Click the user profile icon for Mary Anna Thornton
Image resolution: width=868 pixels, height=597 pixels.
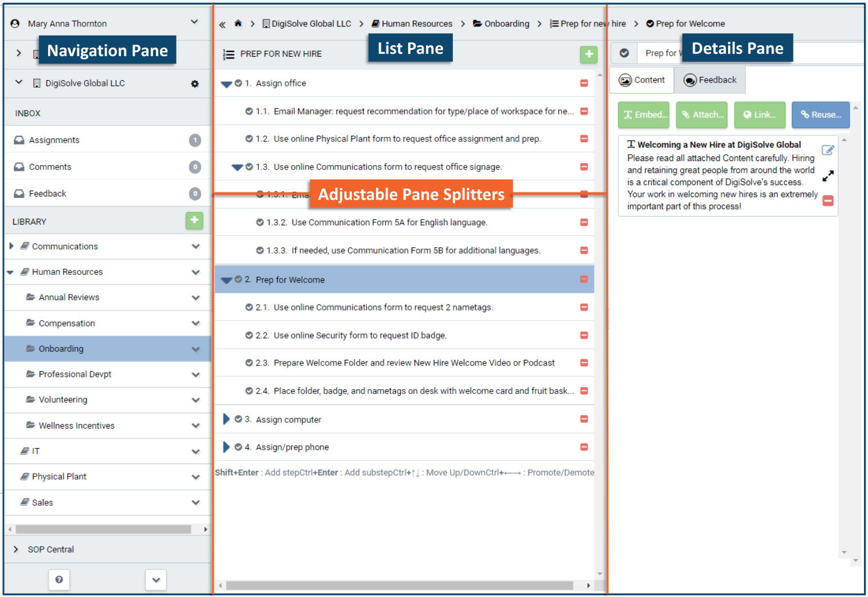pyautogui.click(x=15, y=23)
